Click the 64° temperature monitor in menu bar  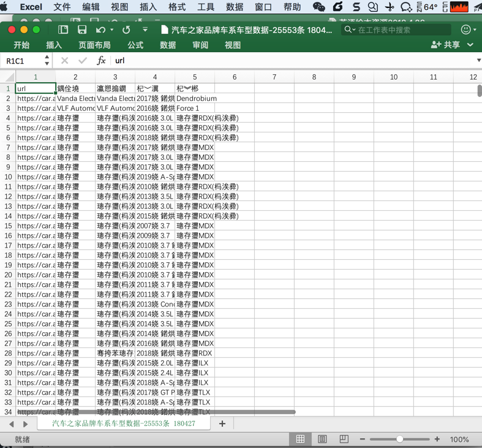[427, 7]
